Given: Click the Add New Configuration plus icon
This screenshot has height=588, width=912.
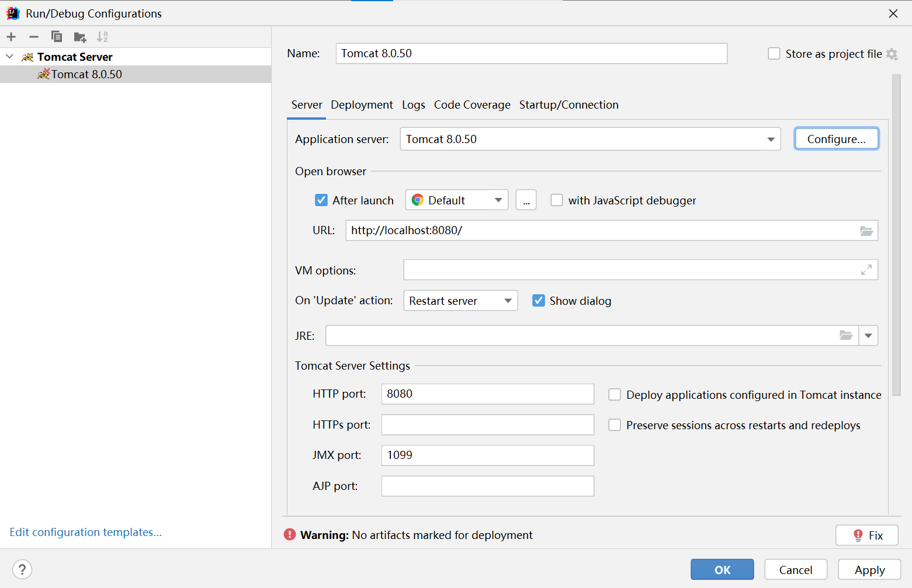Looking at the screenshot, I should pyautogui.click(x=11, y=37).
